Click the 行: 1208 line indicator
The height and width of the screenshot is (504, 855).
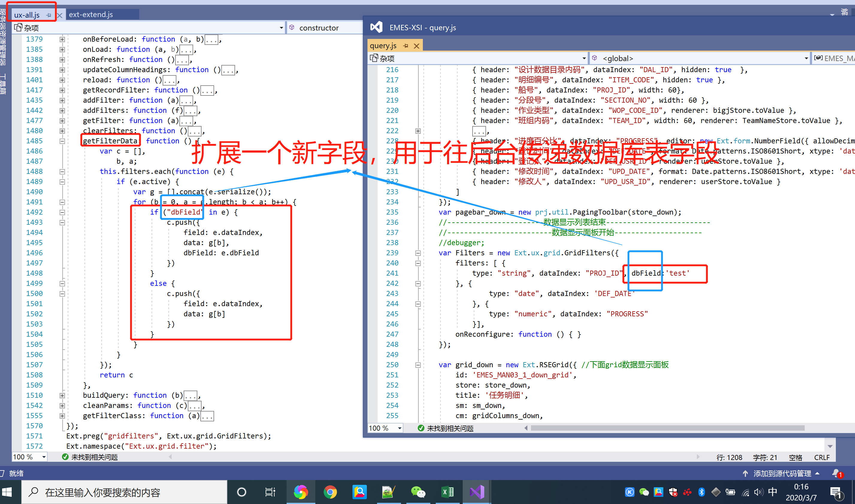click(x=730, y=458)
